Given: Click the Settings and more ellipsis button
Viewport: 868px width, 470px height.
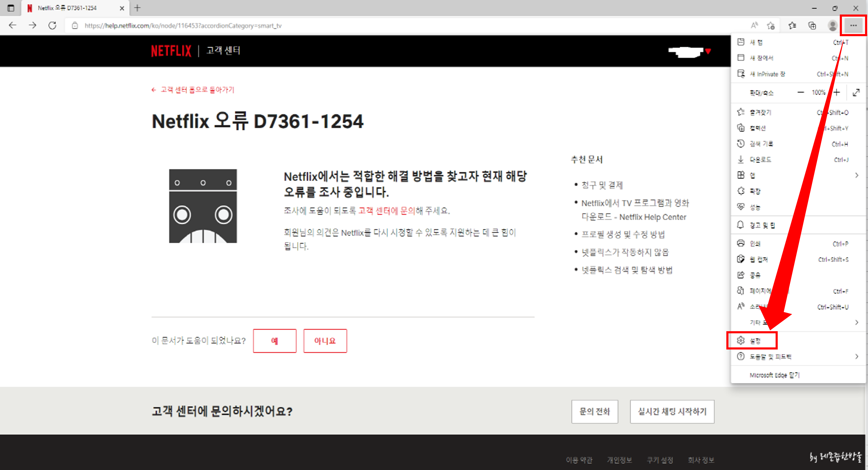Looking at the screenshot, I should pos(853,25).
